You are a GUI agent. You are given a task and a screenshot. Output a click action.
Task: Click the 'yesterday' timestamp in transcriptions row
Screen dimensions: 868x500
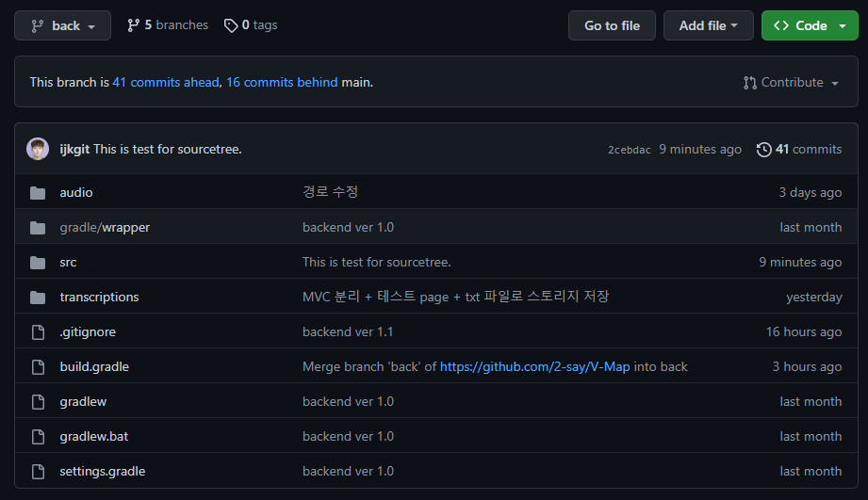[x=813, y=297]
